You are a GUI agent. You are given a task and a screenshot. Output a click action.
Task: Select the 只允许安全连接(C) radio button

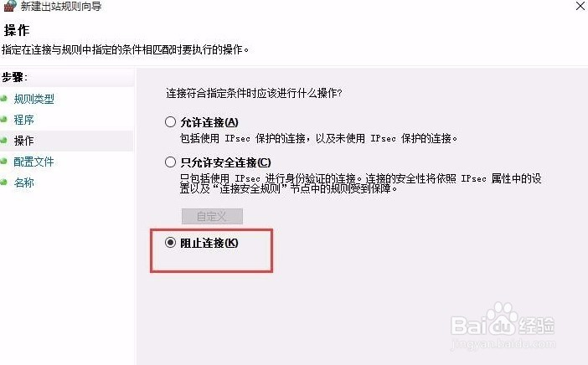[x=170, y=162]
